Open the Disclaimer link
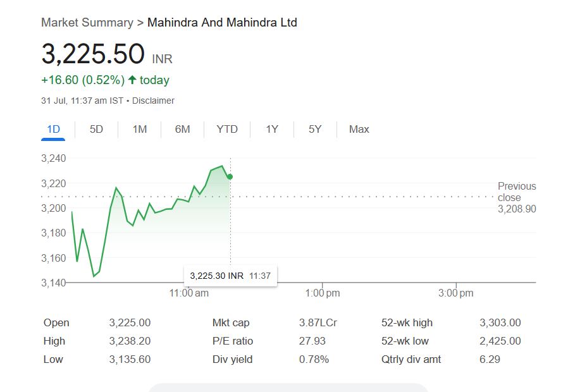The image size is (568, 392). [x=153, y=101]
